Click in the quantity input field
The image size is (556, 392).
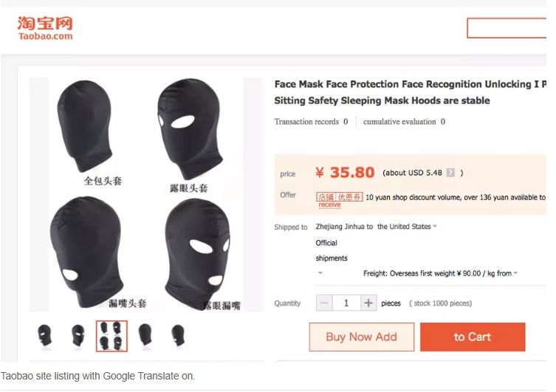(346, 303)
